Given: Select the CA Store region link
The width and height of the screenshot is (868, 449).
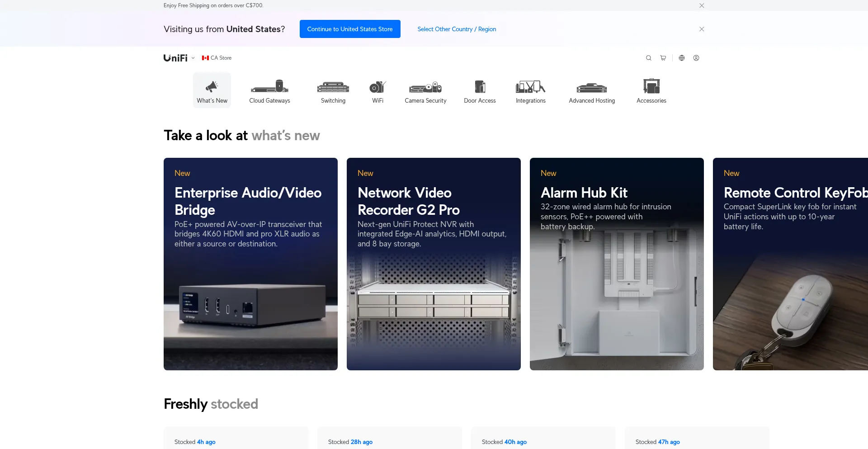Looking at the screenshot, I should point(217,58).
